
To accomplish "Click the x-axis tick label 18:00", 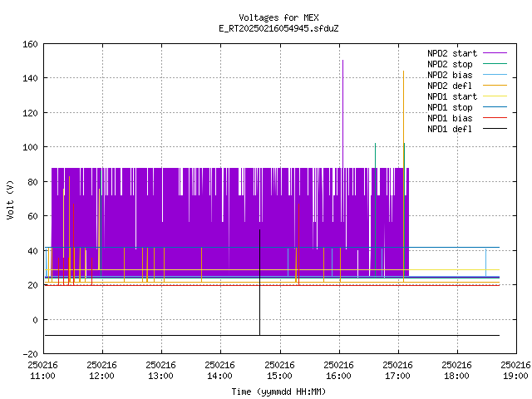I will point(456,376).
